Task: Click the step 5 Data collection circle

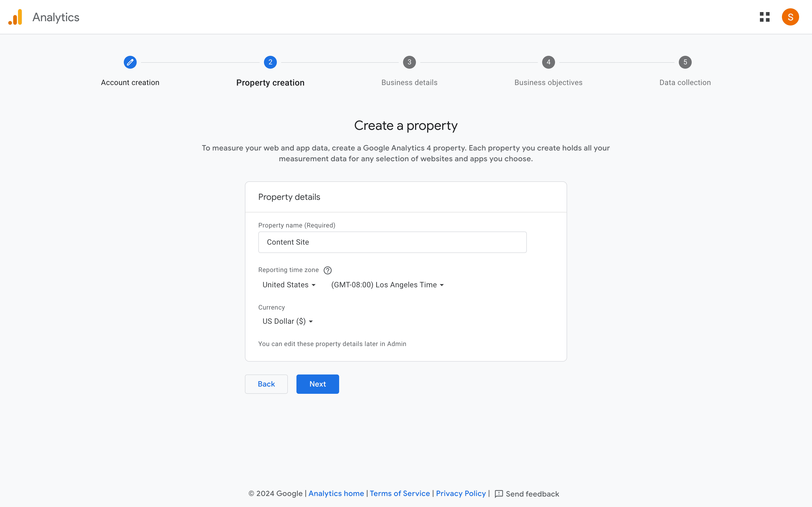Action: (x=685, y=62)
